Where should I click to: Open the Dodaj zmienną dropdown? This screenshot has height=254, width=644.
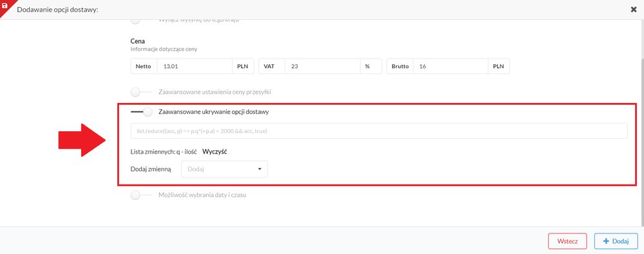click(224, 169)
